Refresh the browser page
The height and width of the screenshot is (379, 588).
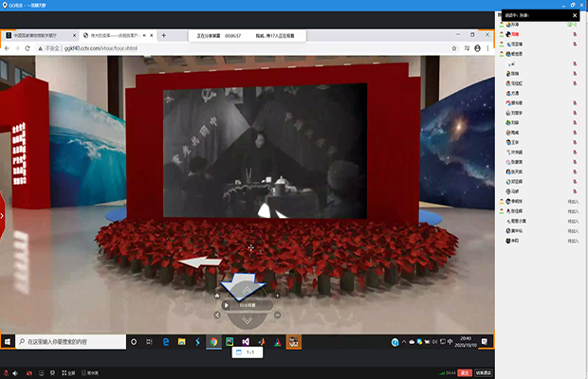(x=29, y=48)
